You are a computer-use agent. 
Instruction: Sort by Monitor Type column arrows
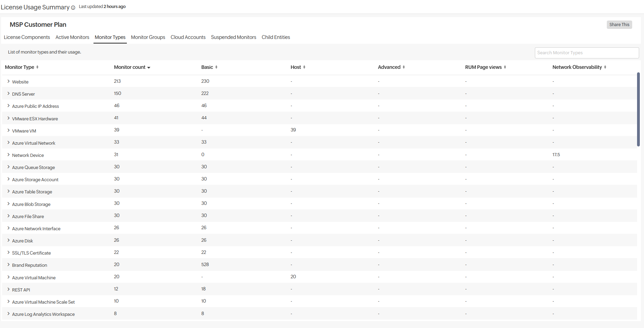tap(37, 67)
